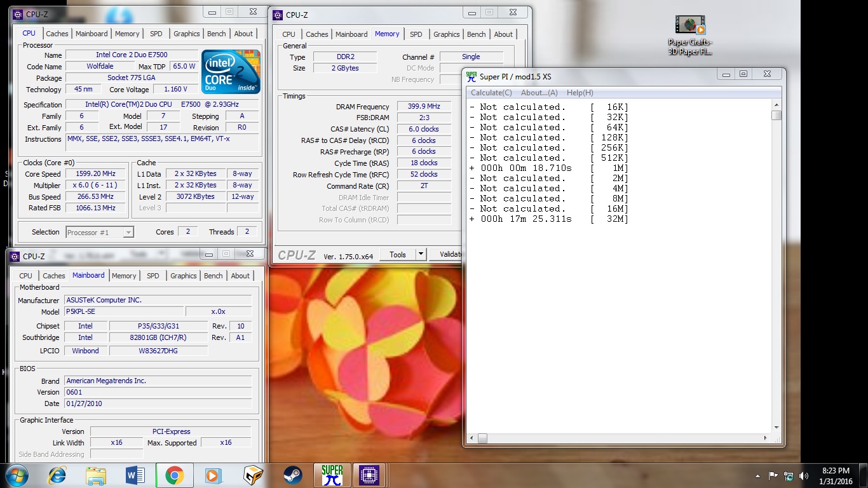This screenshot has width=868, height=488.
Task: Click vertical scrollbar thumb in Super PI
Action: [776, 116]
